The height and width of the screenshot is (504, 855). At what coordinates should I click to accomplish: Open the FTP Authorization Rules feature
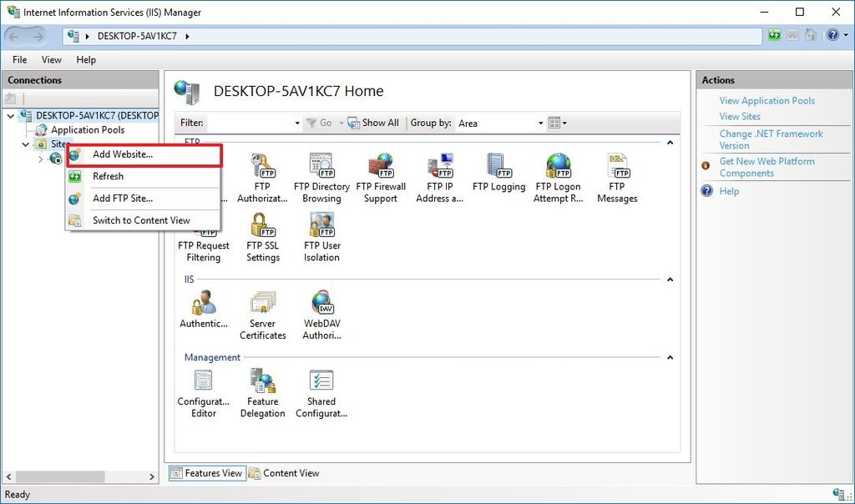coord(262,171)
